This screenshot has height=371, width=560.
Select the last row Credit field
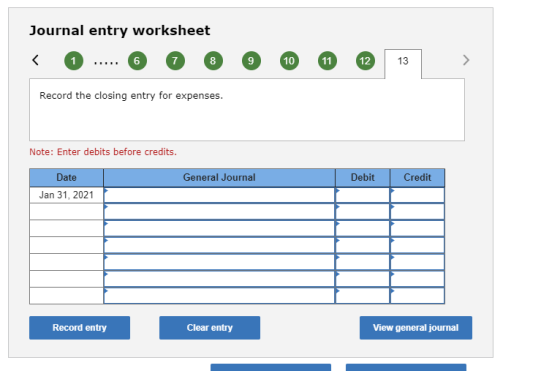(x=418, y=296)
